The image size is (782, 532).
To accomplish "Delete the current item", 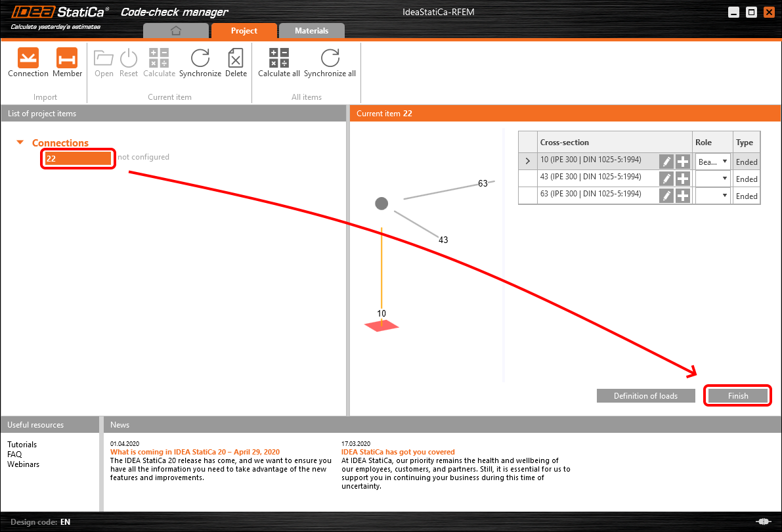I will pyautogui.click(x=236, y=62).
